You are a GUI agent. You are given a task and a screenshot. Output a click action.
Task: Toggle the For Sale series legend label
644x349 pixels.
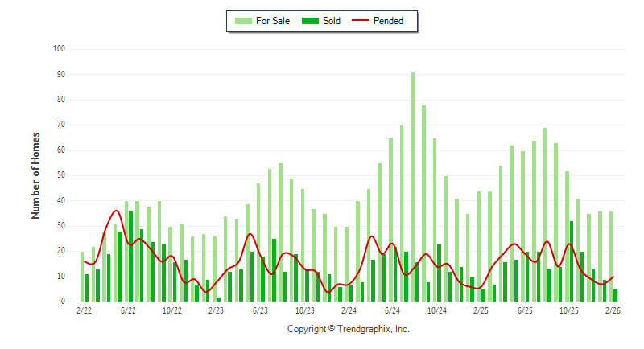[x=273, y=21]
